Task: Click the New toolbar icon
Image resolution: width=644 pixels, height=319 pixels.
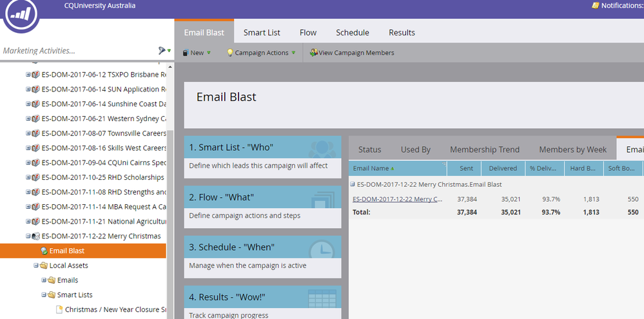Action: (186, 53)
